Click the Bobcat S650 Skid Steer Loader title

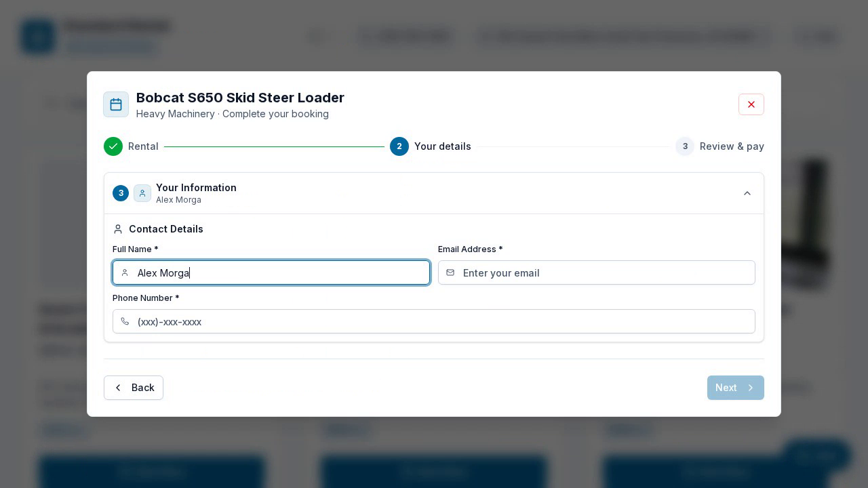tap(240, 98)
